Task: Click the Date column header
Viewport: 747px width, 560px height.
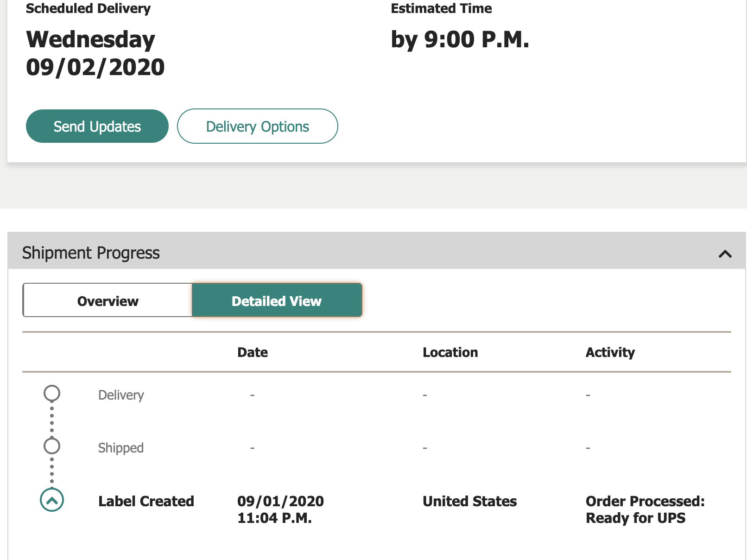Action: 253,352
